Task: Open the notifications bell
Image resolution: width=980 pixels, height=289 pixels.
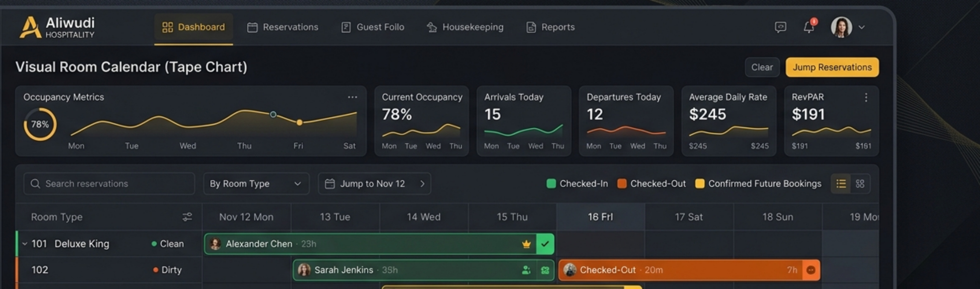Action: 809,27
